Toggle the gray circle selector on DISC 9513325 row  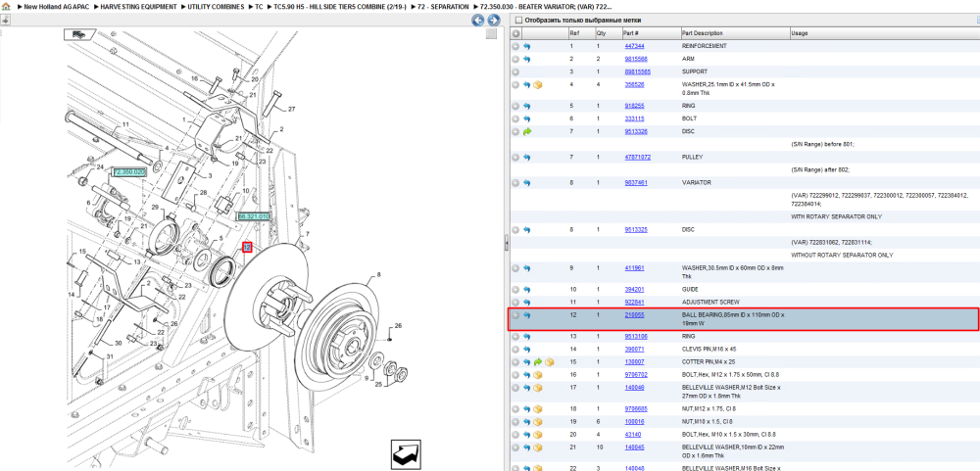[515, 230]
